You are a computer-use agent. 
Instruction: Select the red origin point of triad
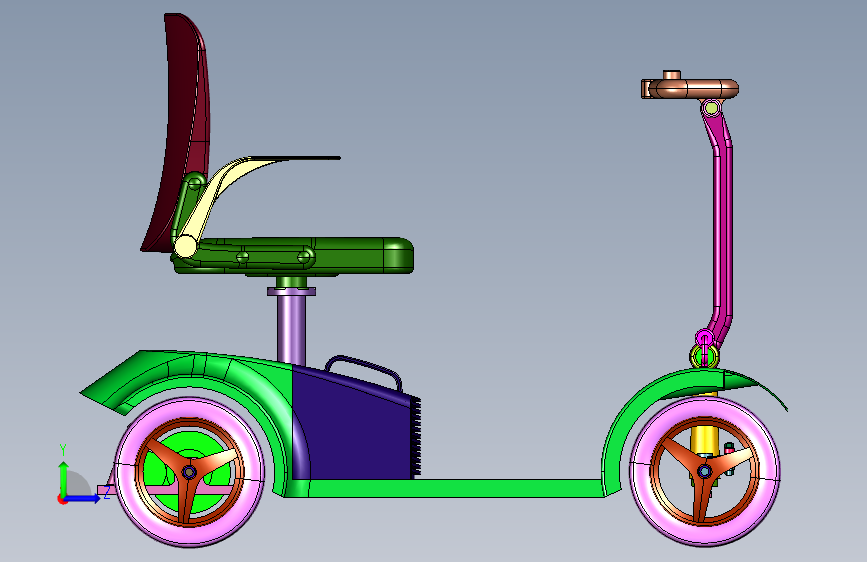[61, 499]
